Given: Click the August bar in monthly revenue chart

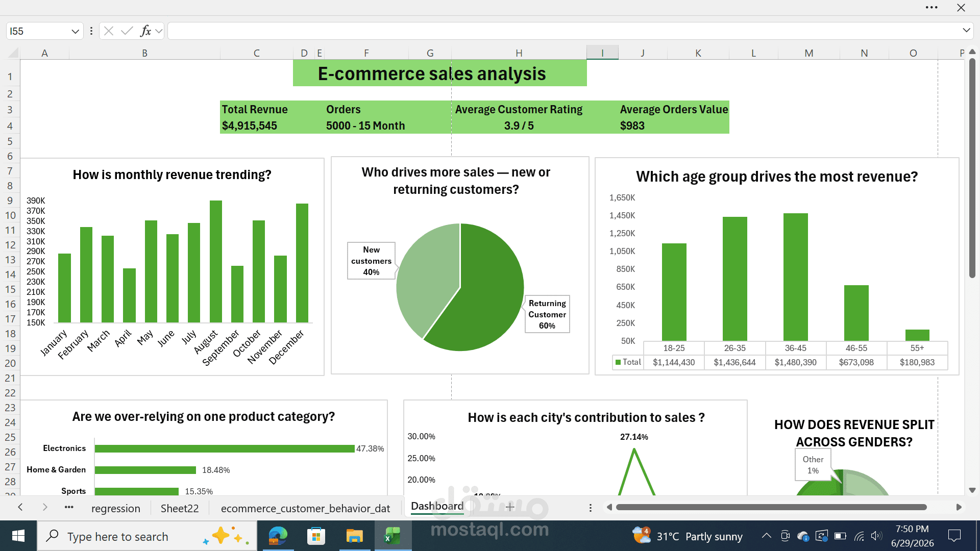Looking at the screenshot, I should [x=216, y=261].
